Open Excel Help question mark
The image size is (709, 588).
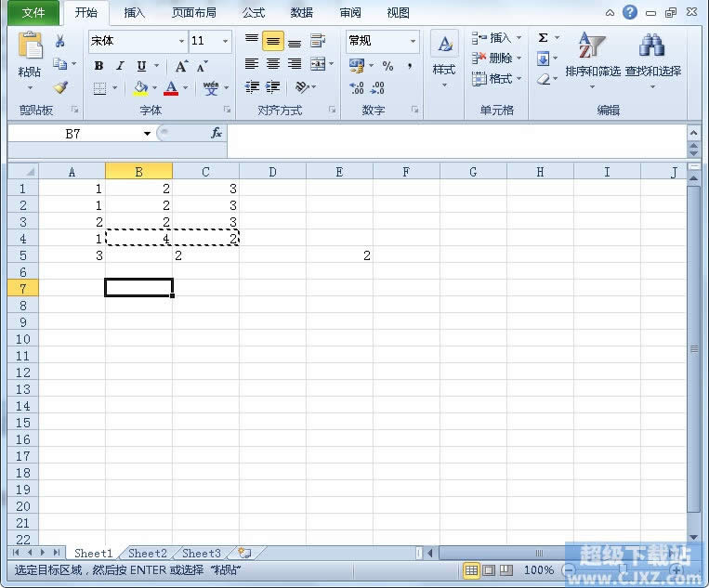(630, 12)
